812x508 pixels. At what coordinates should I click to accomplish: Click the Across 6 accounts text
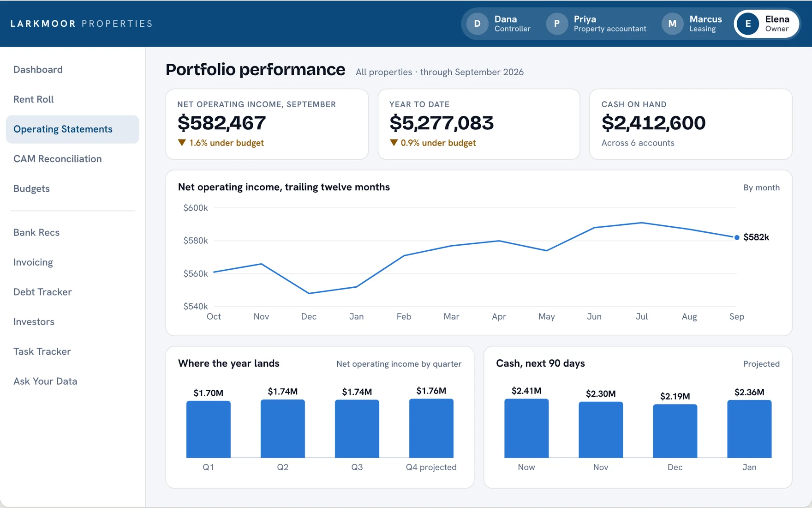click(x=638, y=143)
